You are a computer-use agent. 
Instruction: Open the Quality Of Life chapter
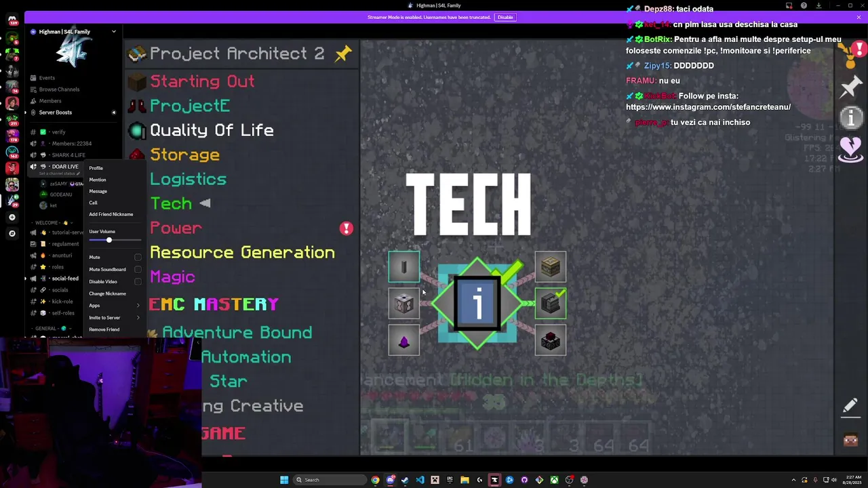pos(212,130)
